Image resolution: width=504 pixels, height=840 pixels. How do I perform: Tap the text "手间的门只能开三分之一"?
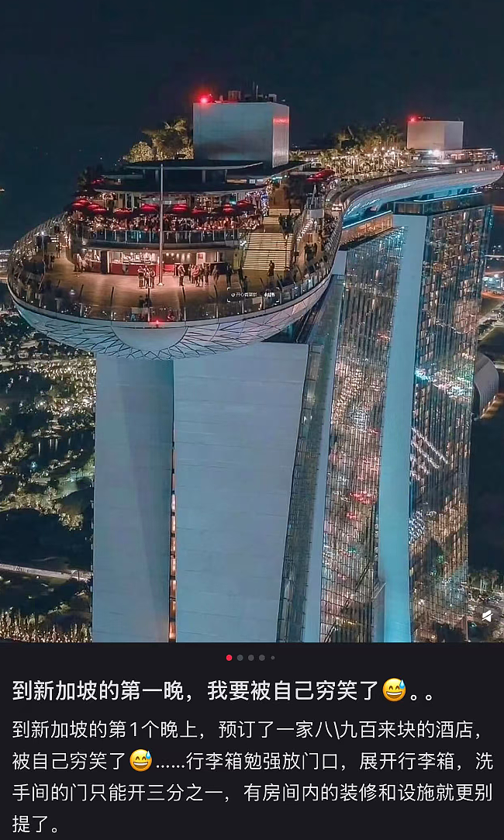point(116,793)
